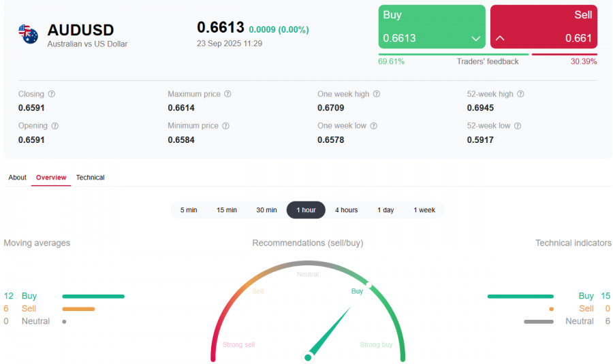Click the Technical indicators green Buy bar

(x=521, y=297)
